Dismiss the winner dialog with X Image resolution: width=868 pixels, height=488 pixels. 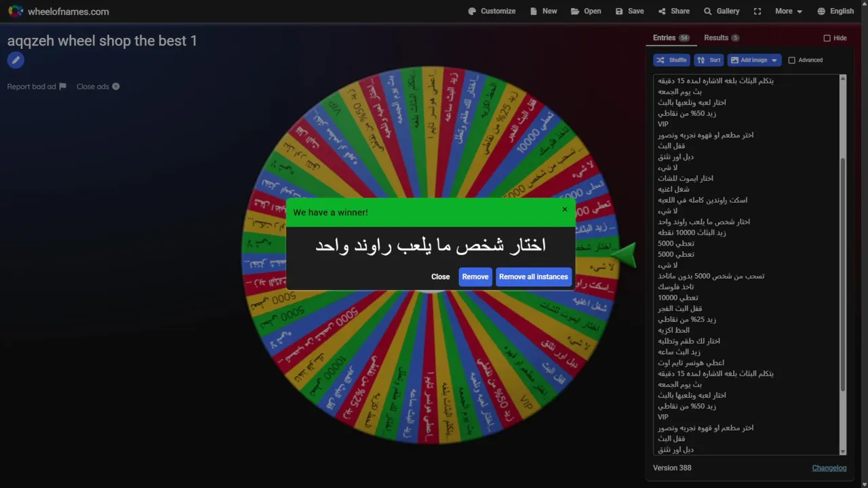564,209
